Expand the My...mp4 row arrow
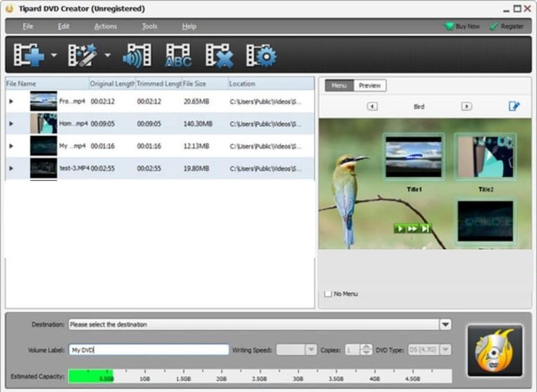 11,146
